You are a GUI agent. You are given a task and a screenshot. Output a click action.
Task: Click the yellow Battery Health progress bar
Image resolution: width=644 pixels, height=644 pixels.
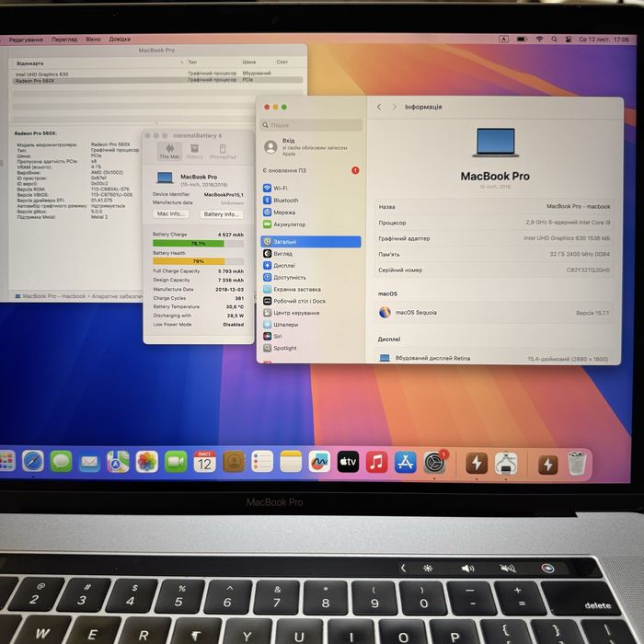[199, 261]
